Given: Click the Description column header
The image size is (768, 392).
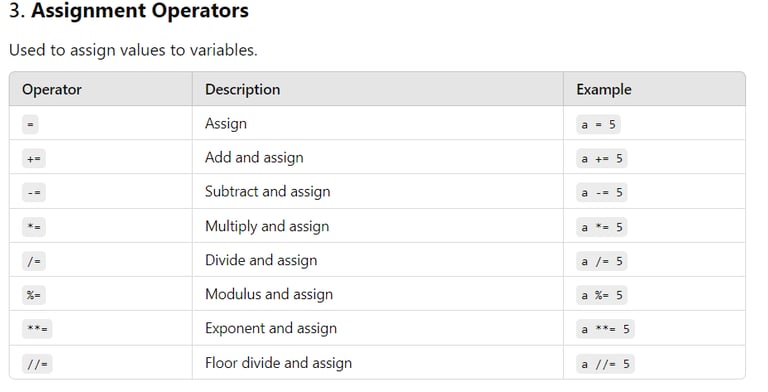Looking at the screenshot, I should coord(242,90).
